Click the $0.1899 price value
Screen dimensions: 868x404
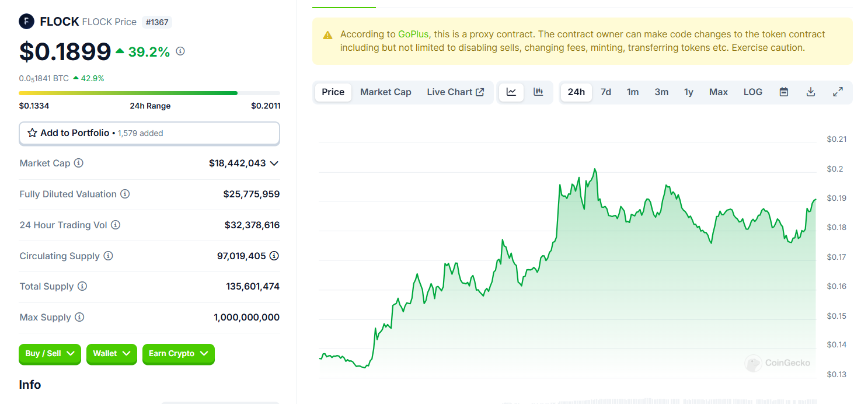pyautogui.click(x=65, y=51)
